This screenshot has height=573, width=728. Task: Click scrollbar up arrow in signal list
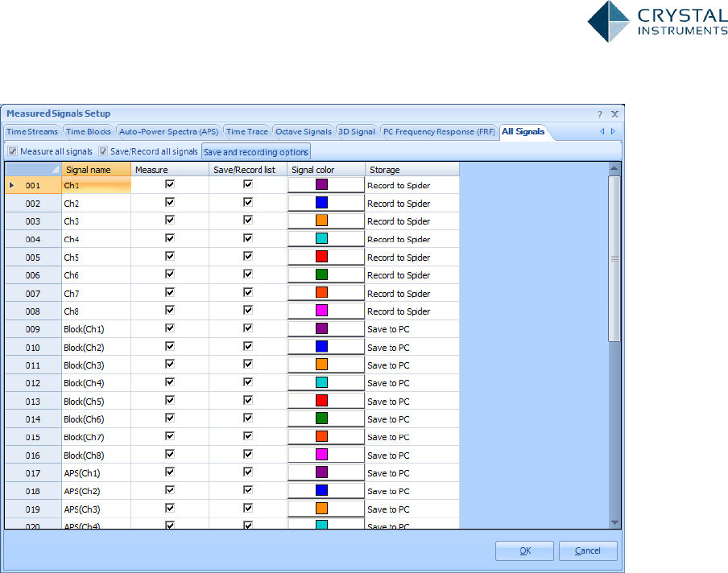(614, 168)
